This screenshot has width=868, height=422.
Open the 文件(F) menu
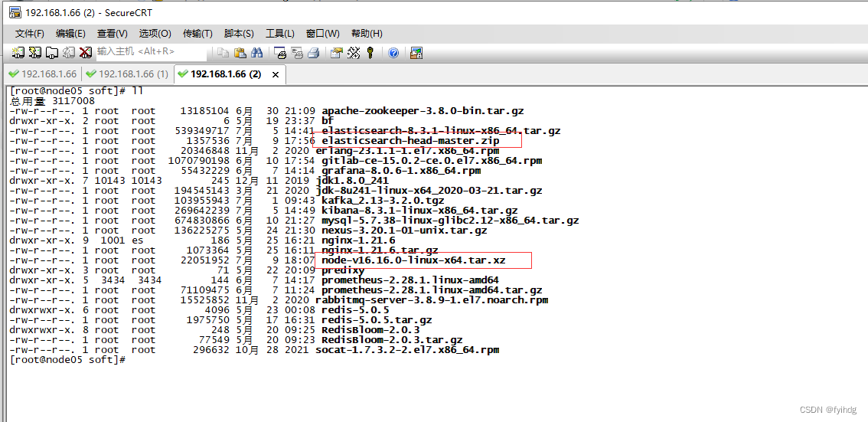30,33
